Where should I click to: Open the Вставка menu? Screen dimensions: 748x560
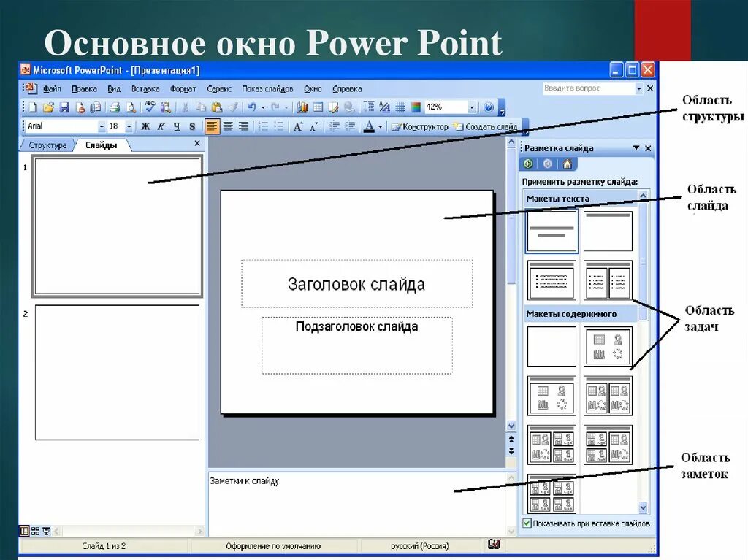tap(145, 89)
